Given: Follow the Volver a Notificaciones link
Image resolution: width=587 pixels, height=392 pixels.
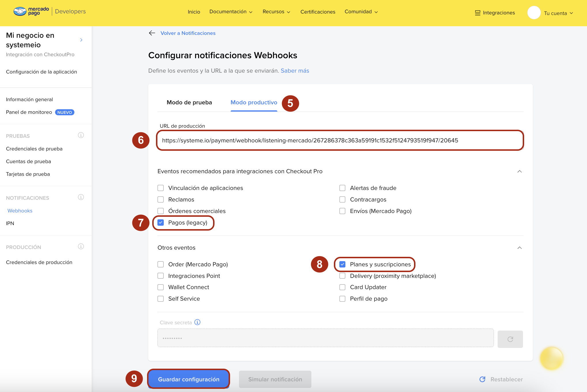Looking at the screenshot, I should pos(188,33).
